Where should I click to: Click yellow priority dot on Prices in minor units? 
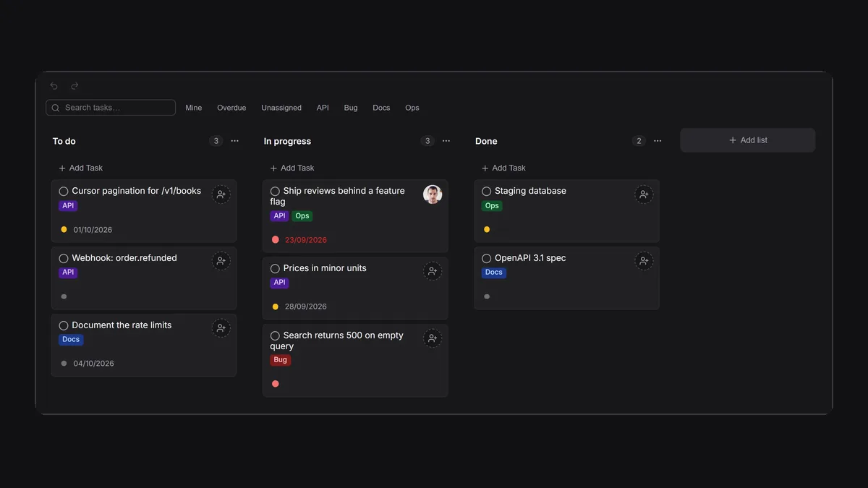(275, 307)
